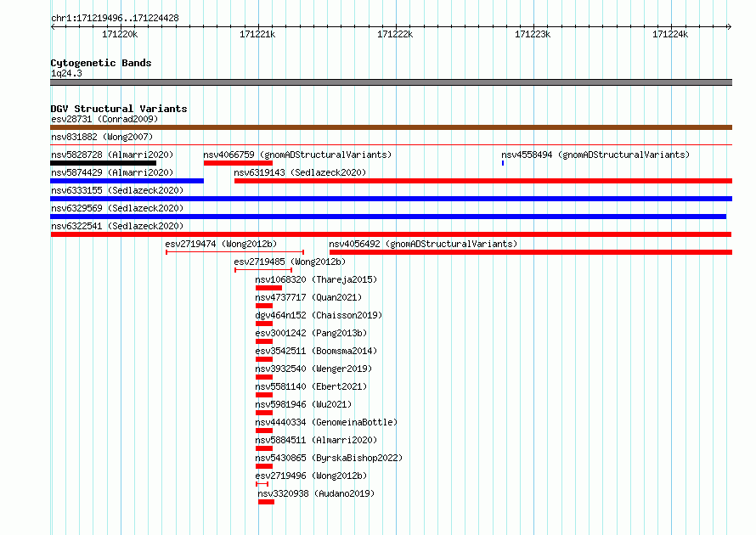Screen dimensions: 756x535
Task: Open nsv5430865 (ByrskaBishop2022) label
Action: click(x=329, y=458)
